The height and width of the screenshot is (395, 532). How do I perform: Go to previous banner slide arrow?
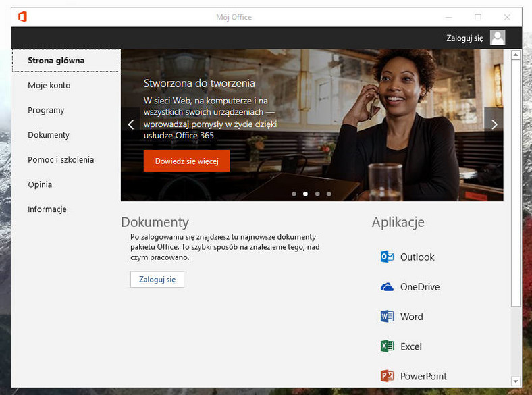point(131,124)
